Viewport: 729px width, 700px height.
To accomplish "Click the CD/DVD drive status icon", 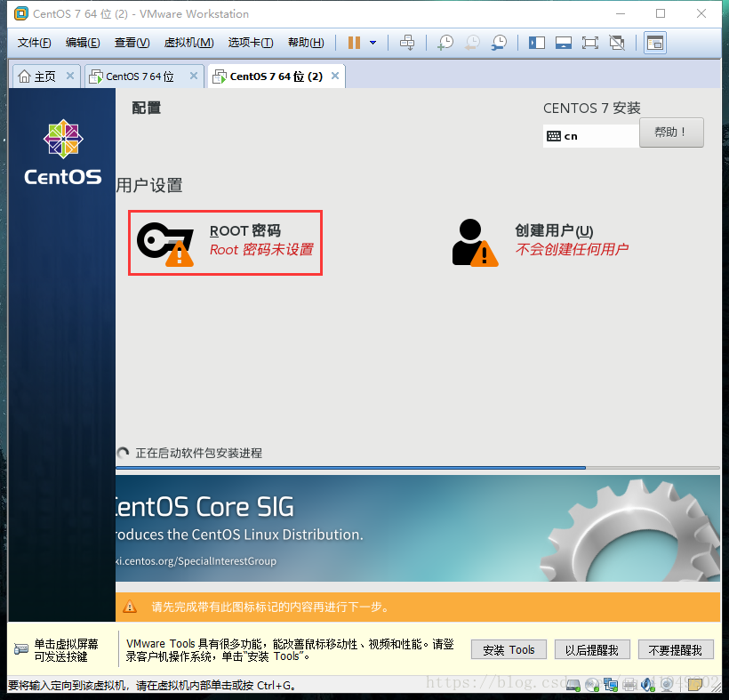I will tap(592, 685).
